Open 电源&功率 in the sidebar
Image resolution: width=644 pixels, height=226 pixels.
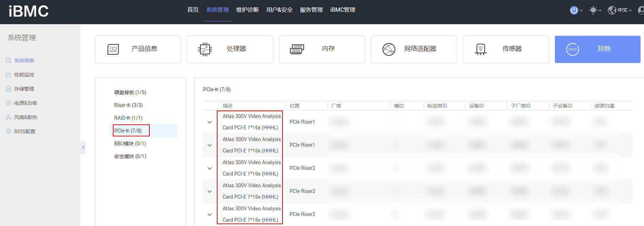pyautogui.click(x=26, y=103)
